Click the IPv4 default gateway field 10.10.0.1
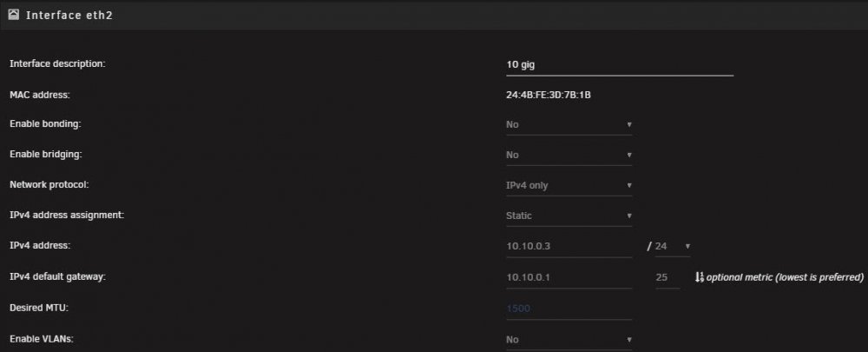The height and width of the screenshot is (352, 868). click(569, 277)
